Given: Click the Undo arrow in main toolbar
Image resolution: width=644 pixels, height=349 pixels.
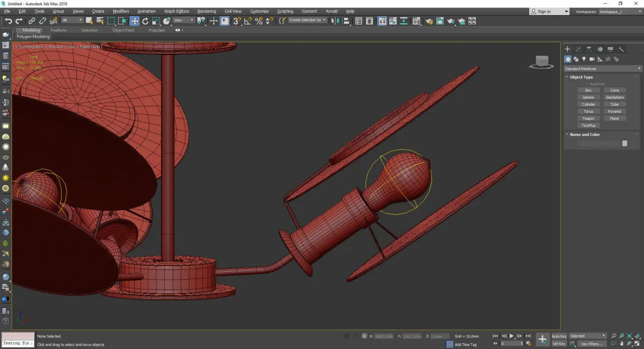Looking at the screenshot, I should pyautogui.click(x=8, y=21).
